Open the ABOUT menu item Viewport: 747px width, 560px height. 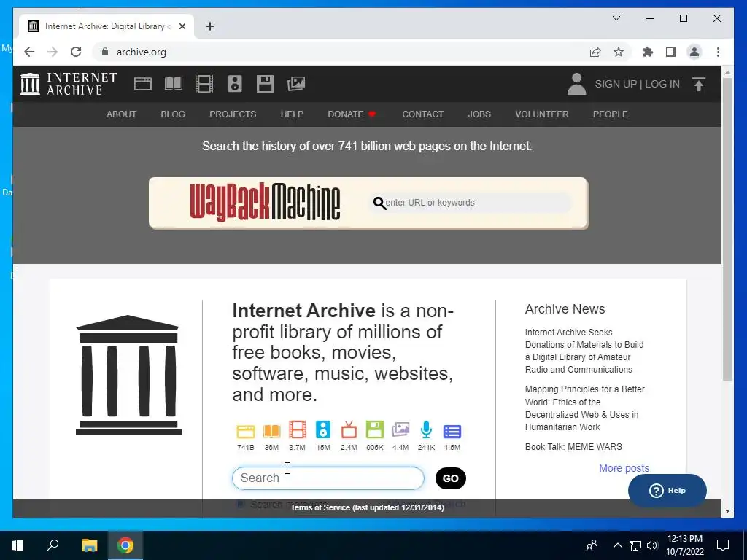pos(122,114)
